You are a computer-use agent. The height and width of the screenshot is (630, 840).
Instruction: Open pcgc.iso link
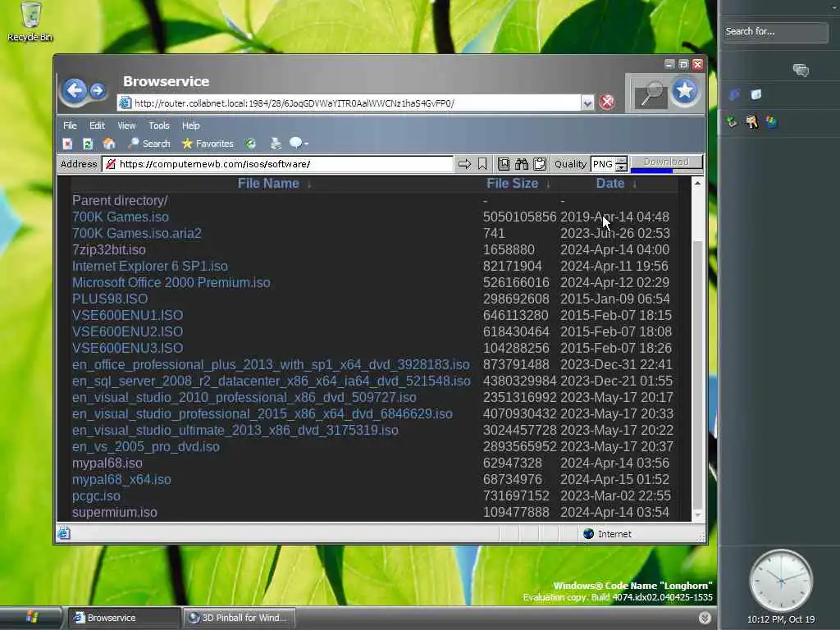tap(97, 496)
